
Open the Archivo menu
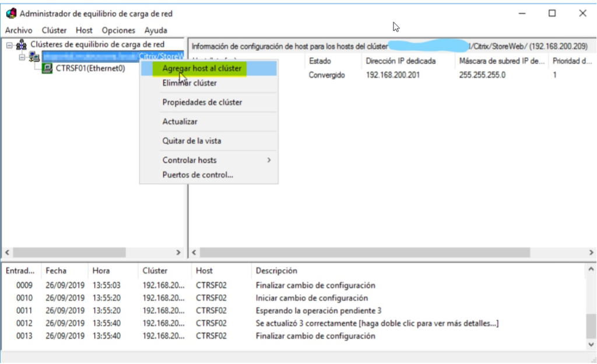click(x=19, y=30)
